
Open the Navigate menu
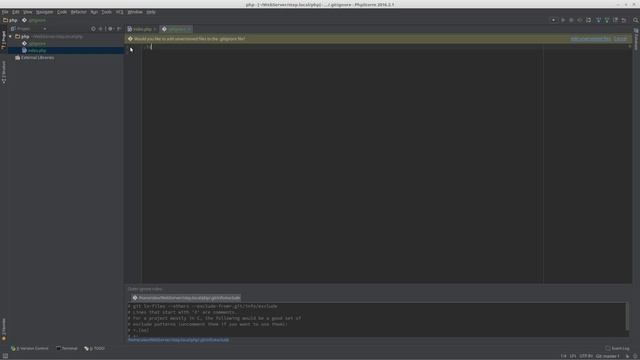44,12
